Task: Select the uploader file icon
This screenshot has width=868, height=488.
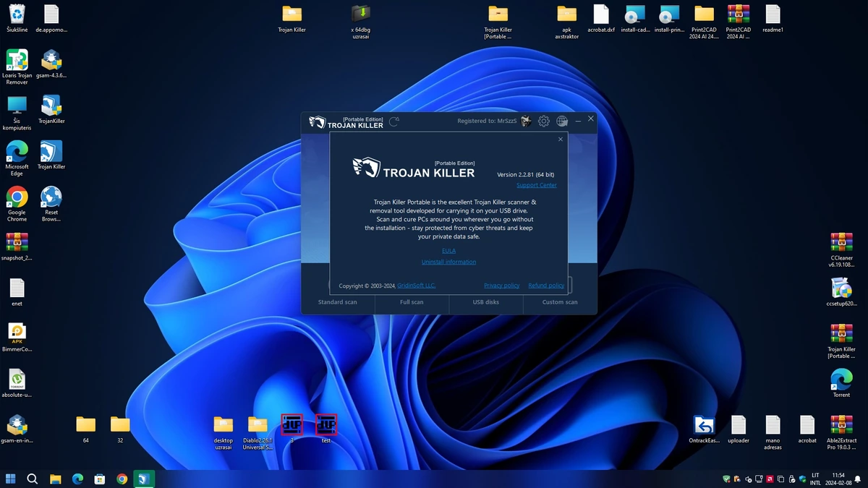Action: click(x=739, y=429)
